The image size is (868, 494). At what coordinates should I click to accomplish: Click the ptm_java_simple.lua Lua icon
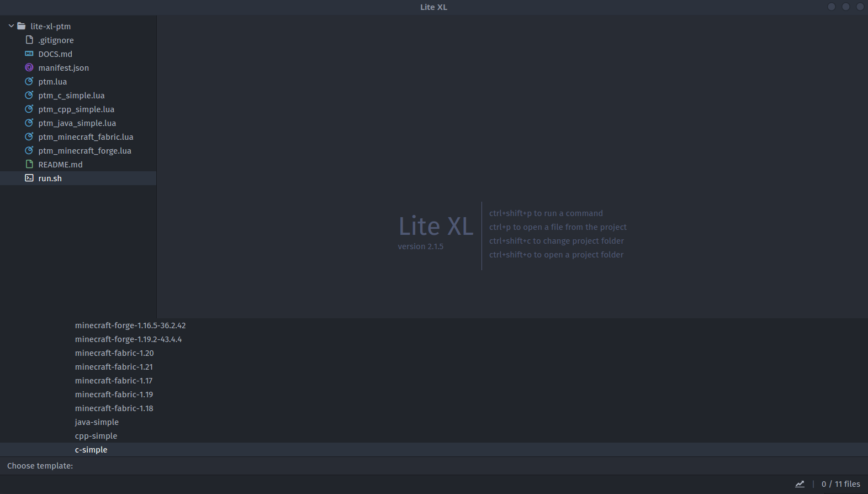coord(29,123)
